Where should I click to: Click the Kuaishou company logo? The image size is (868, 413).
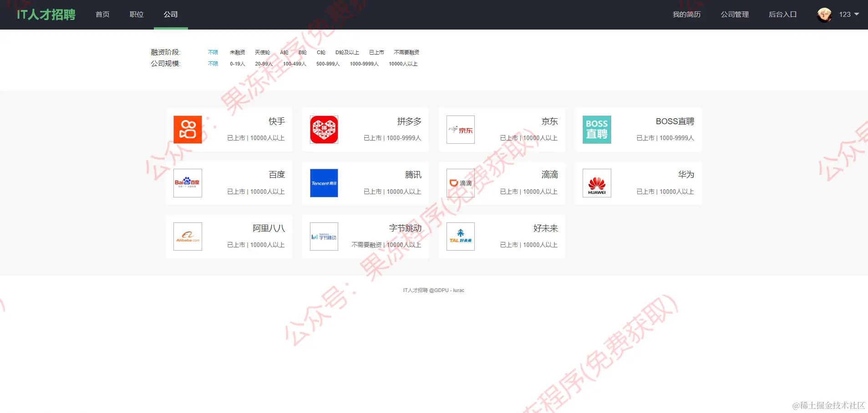188,130
